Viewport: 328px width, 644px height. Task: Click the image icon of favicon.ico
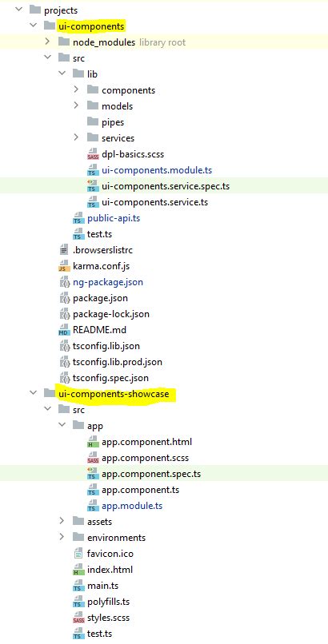[78, 554]
